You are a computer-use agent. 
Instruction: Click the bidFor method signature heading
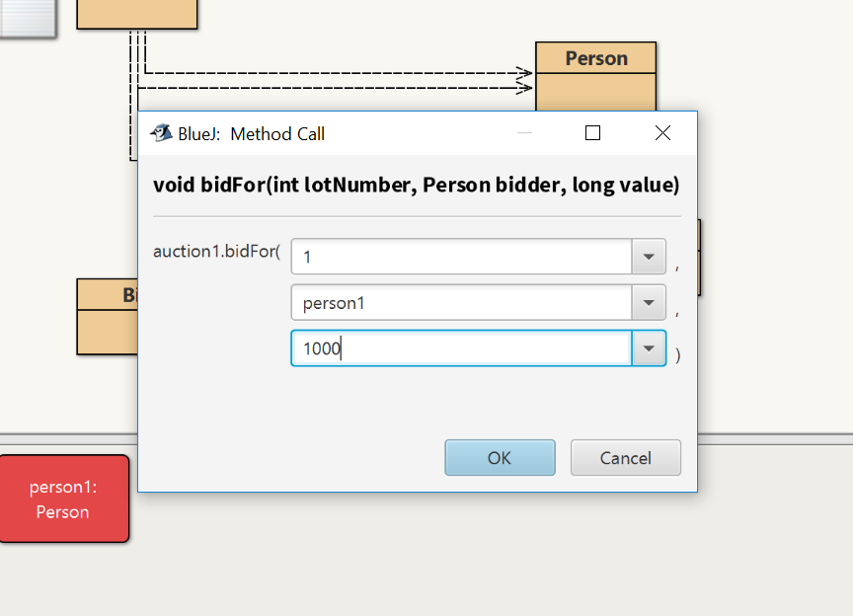pyautogui.click(x=417, y=185)
